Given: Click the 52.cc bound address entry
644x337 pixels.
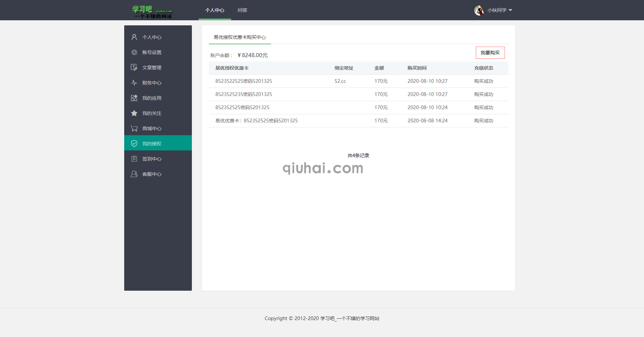Looking at the screenshot, I should (340, 81).
